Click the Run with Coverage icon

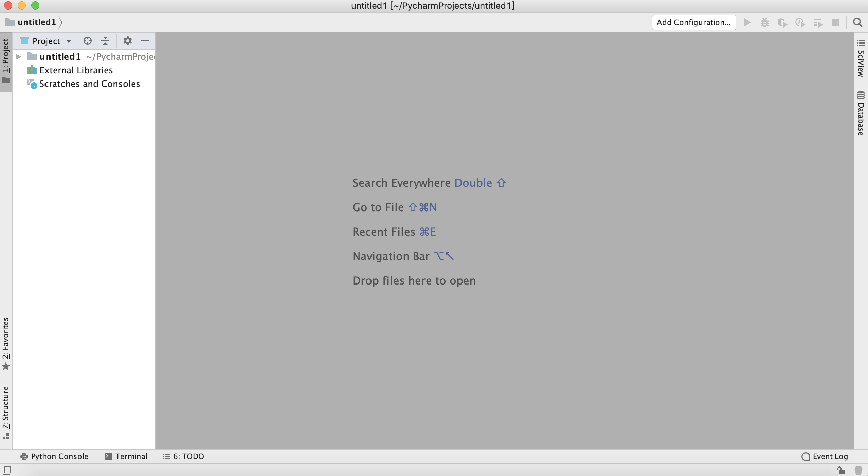[x=782, y=23]
